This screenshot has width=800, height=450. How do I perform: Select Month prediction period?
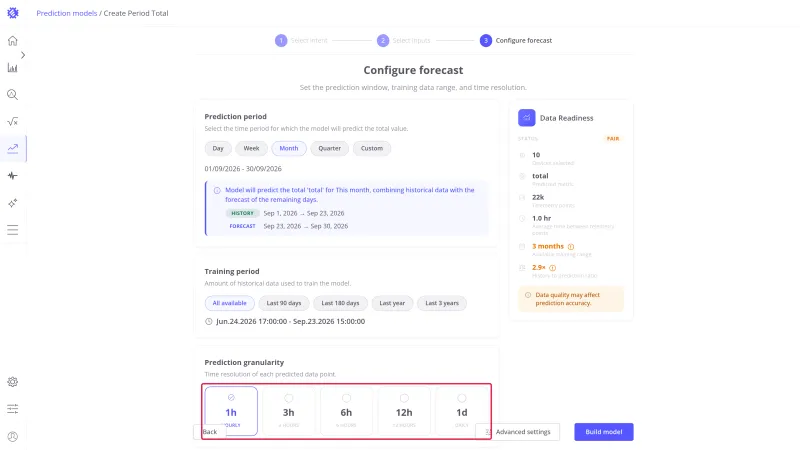[289, 148]
